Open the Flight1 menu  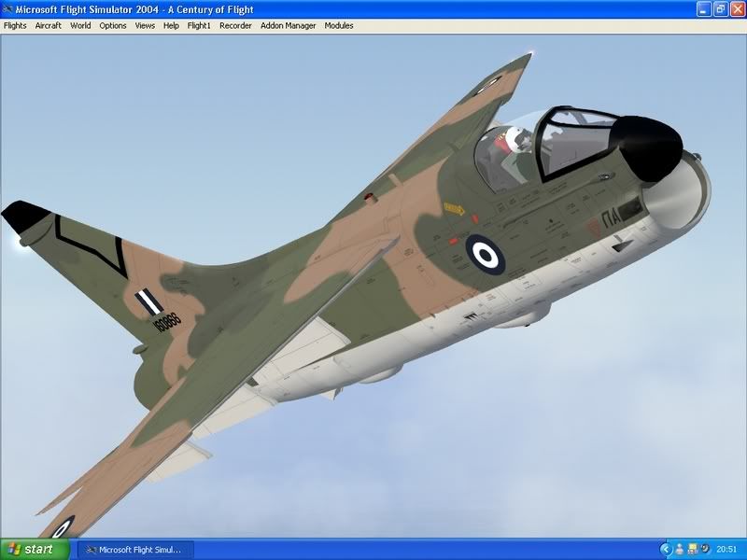click(199, 26)
